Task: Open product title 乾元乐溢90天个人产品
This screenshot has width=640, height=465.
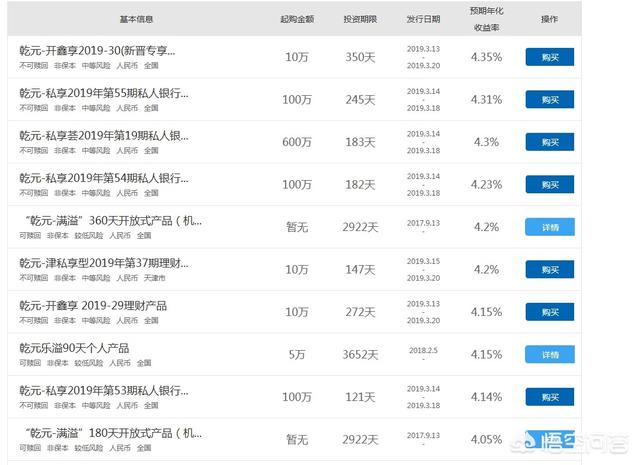Action: point(74,348)
